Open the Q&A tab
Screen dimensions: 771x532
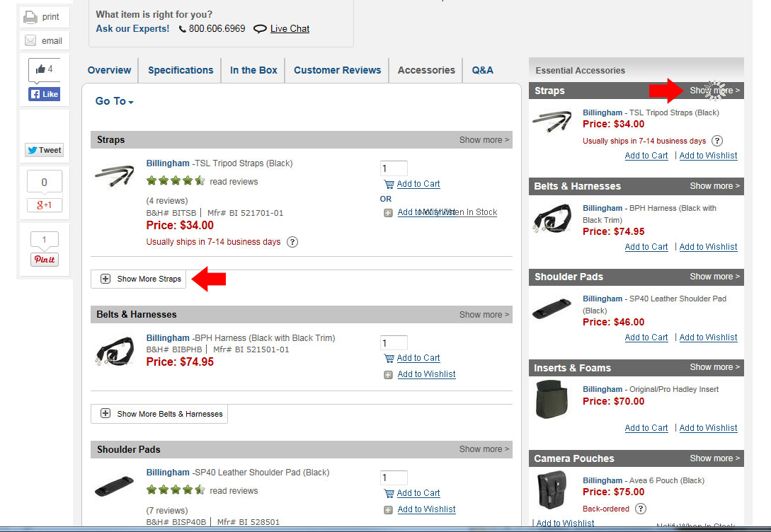coord(482,70)
